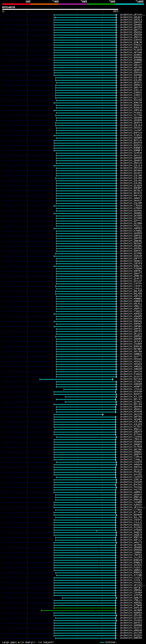This screenshot has width=146, height=644.
Task: Open hit UniRef100_Q10119
Action: 131,469
